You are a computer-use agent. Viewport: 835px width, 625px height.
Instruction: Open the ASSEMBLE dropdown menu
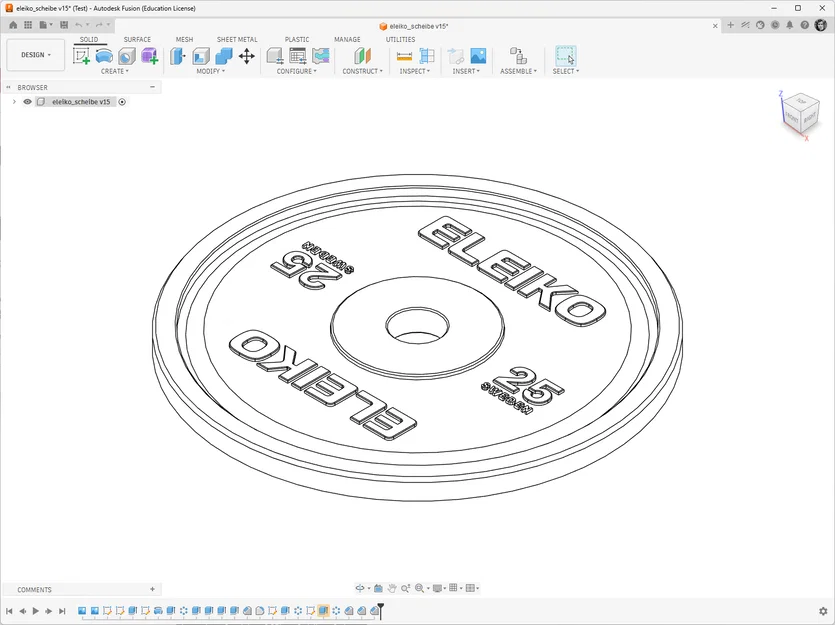[x=518, y=71]
